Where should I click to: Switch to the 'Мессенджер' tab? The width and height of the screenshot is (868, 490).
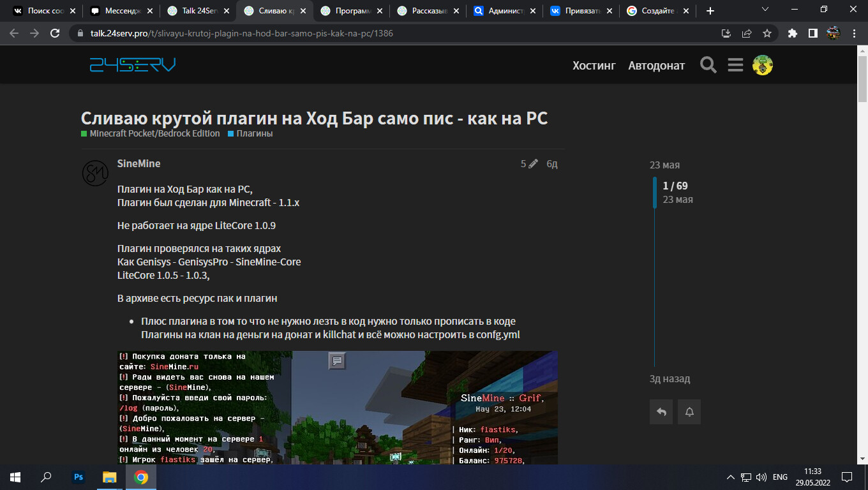pyautogui.click(x=121, y=11)
